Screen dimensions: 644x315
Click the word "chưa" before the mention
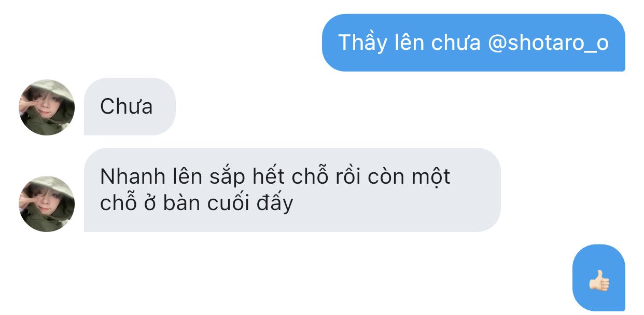pyautogui.click(x=456, y=44)
